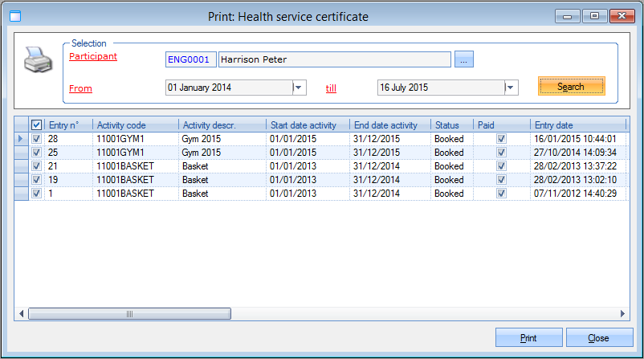Uncheck the row checkbox for entry 1
Viewport: 644px width, 359px height.
coord(36,194)
